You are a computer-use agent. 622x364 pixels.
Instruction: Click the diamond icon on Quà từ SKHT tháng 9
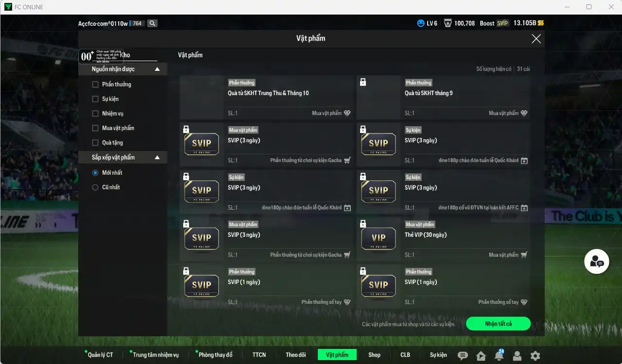[524, 113]
